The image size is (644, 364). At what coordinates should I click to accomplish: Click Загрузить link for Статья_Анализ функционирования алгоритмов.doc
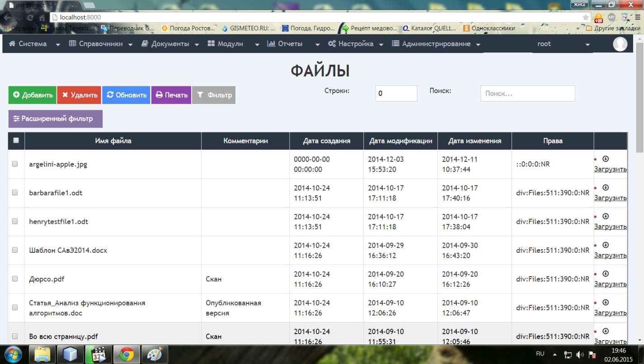(610, 312)
